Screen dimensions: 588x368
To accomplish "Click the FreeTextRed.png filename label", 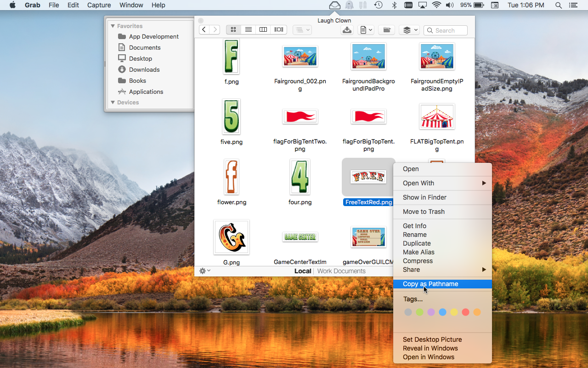I will click(369, 202).
